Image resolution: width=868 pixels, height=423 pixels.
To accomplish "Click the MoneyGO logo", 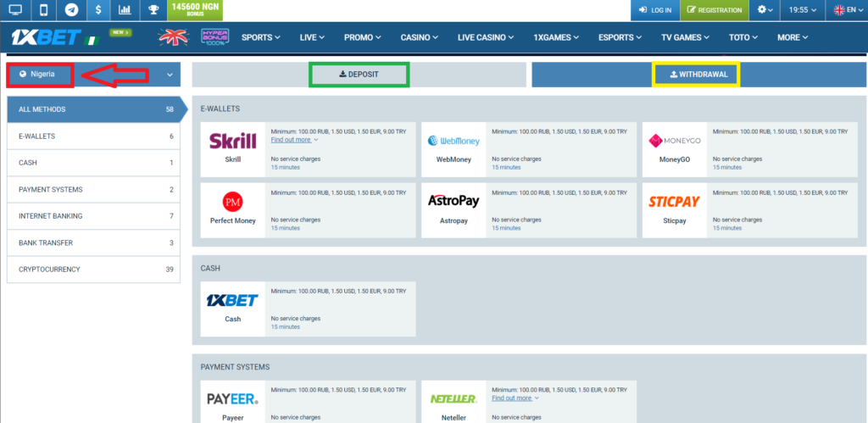I will [x=675, y=142].
